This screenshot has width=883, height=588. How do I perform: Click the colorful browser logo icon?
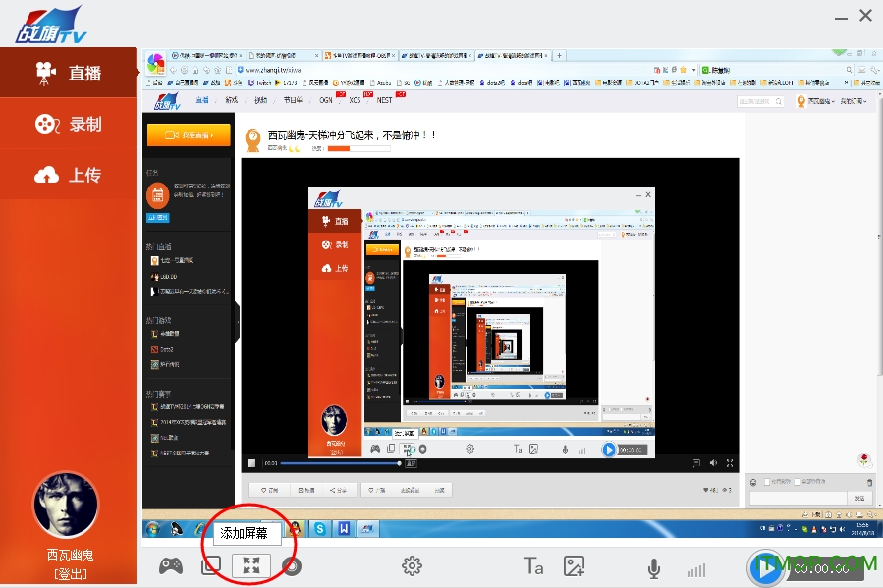click(155, 62)
